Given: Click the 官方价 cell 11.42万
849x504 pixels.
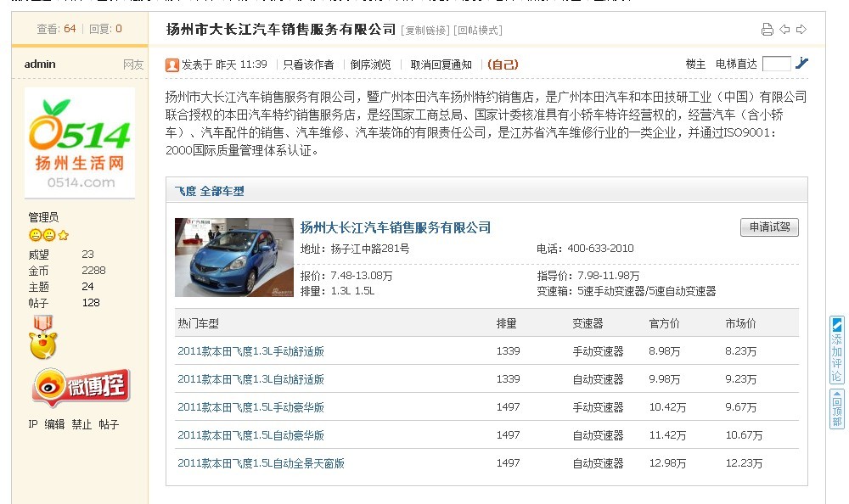Looking at the screenshot, I should coord(667,435).
